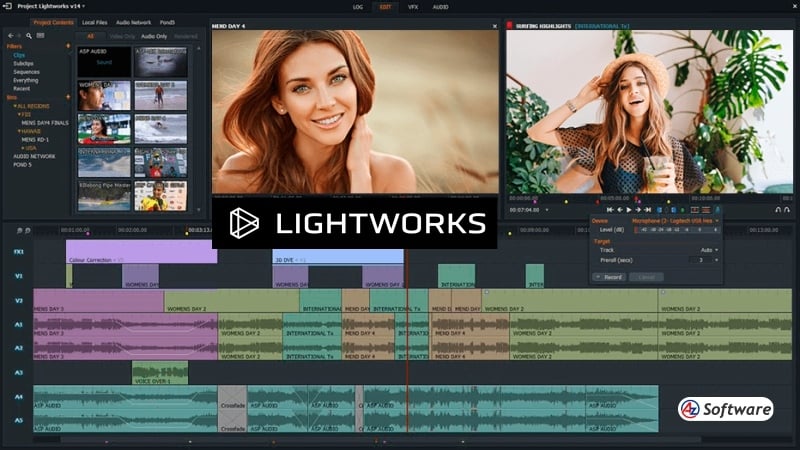This screenshot has height=450, width=800.
Task: Jump to previous cut in sequence viewer
Action: [x=610, y=210]
